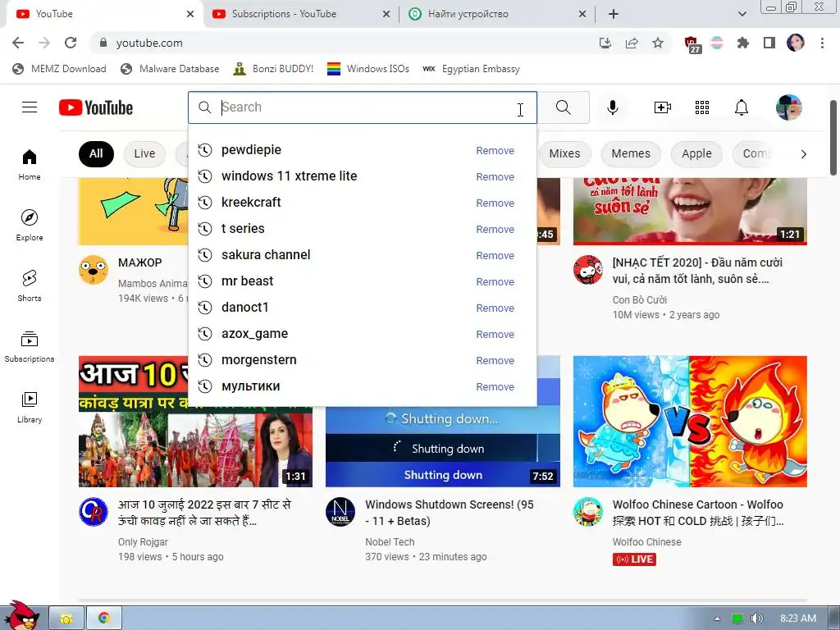Show hidden tray icons arrow
Viewport: 840px width, 630px height.
[717, 619]
